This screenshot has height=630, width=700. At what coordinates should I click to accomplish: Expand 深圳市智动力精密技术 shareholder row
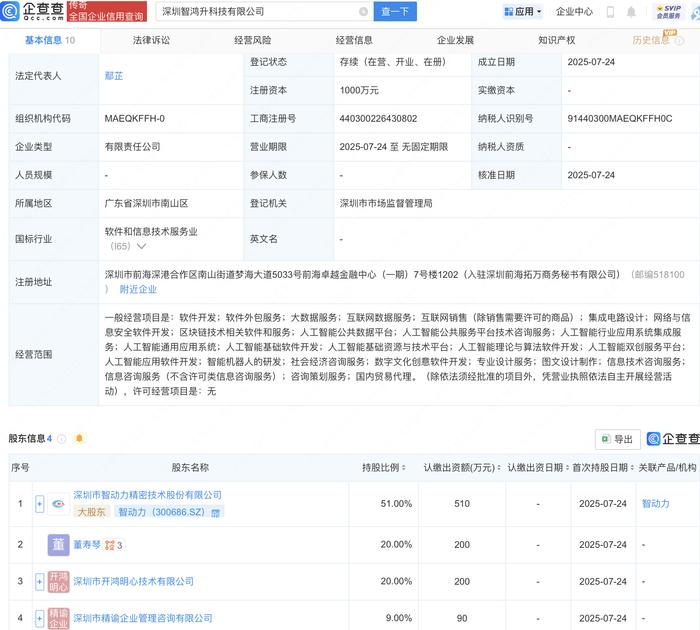[39, 504]
